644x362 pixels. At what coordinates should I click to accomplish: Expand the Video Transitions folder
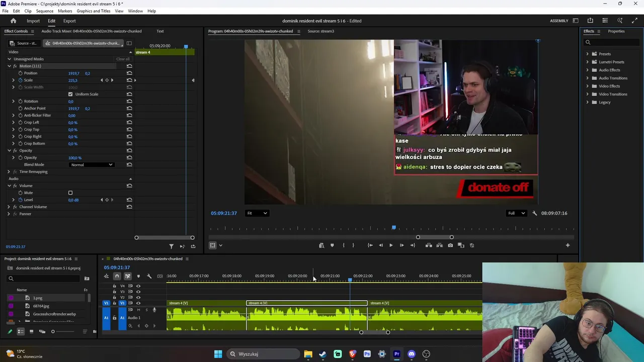point(587,94)
